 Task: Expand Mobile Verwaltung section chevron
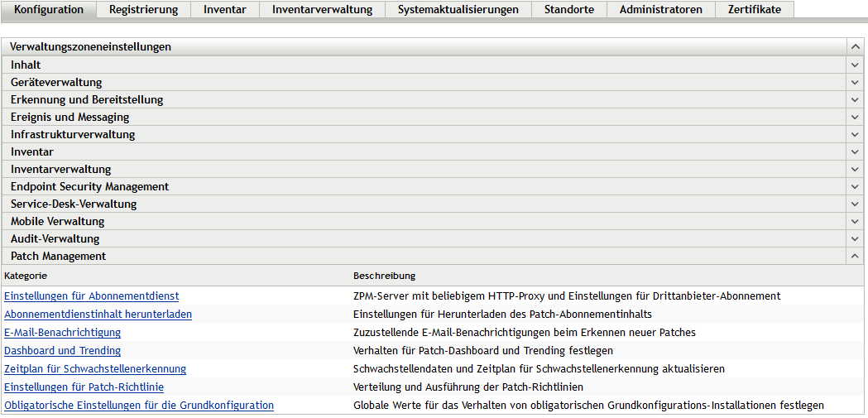coord(855,221)
